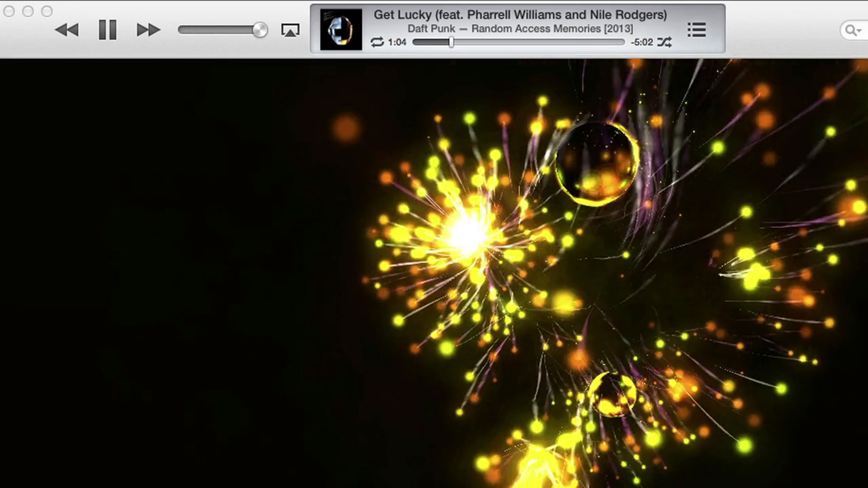This screenshot has height=488, width=868.
Task: Zoom the iTunes window
Action: [x=47, y=11]
